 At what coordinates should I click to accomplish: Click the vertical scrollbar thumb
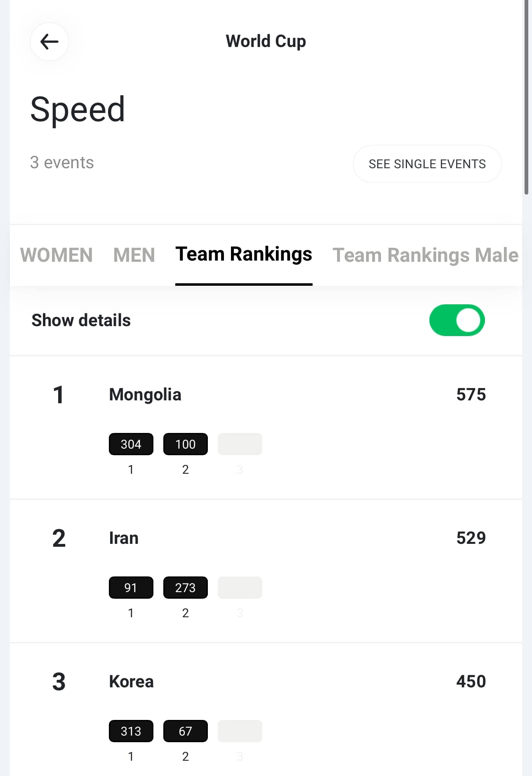[526, 97]
